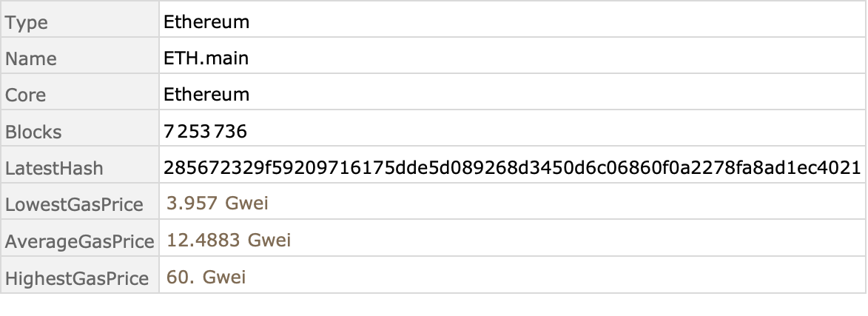
Task: Select the Ethereum value in Core row
Action: click(206, 94)
